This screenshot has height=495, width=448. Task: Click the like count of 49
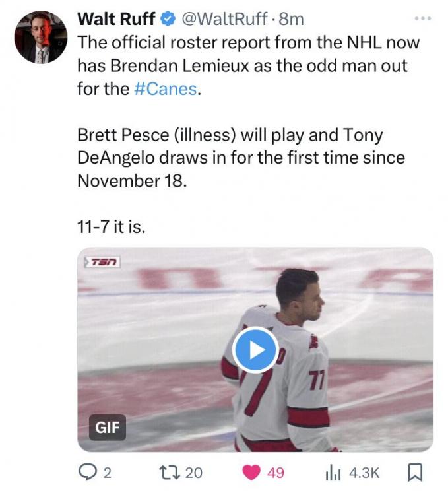pyautogui.click(x=276, y=473)
